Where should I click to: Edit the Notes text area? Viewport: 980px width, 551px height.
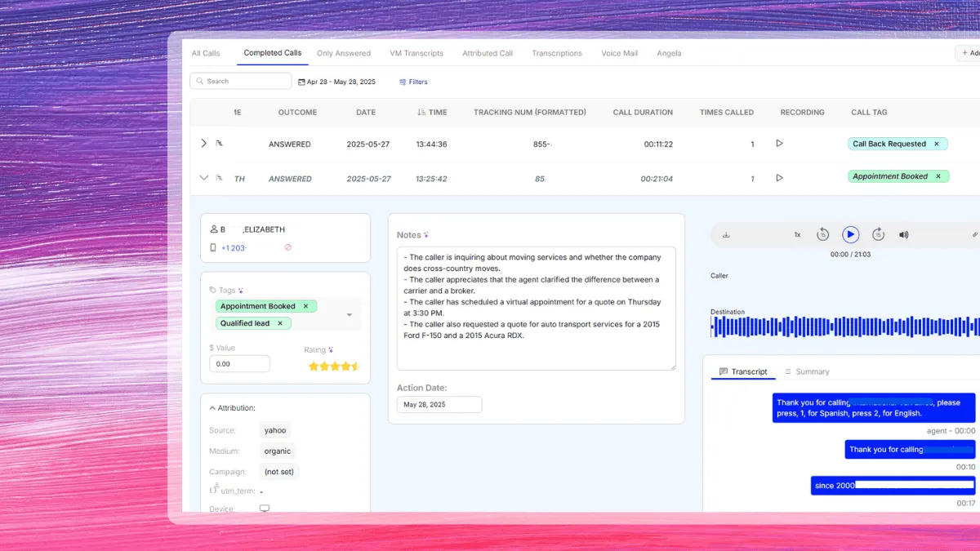tap(537, 309)
